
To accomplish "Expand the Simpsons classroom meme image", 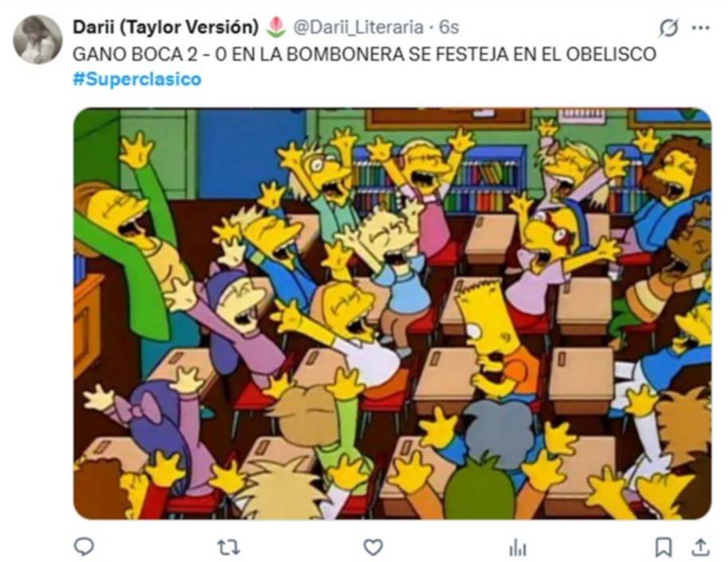I will click(x=393, y=313).
